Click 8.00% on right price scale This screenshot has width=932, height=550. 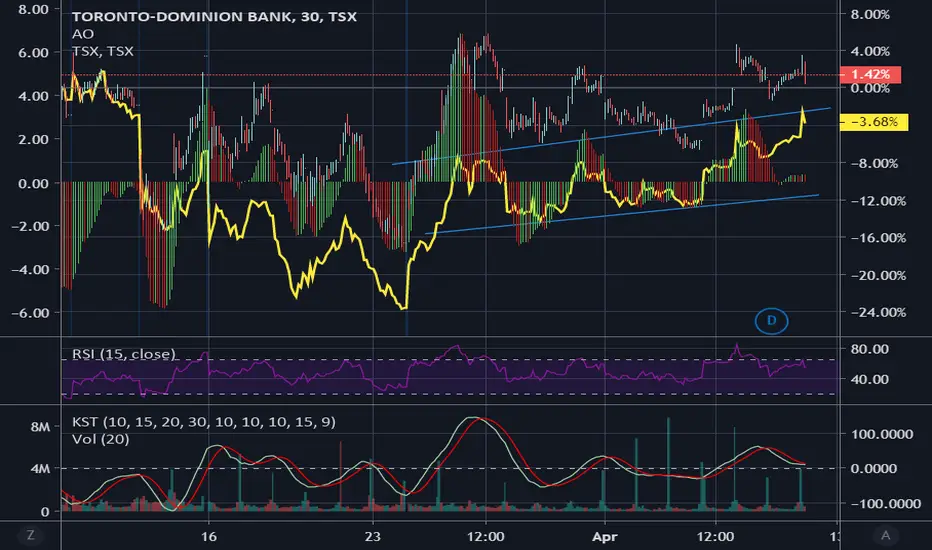[870, 14]
